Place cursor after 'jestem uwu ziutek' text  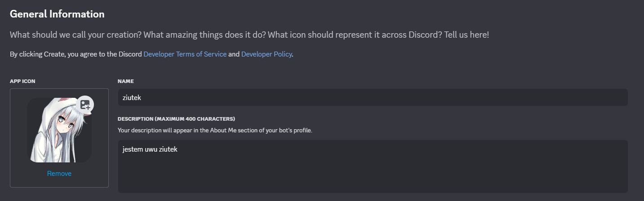pos(178,149)
